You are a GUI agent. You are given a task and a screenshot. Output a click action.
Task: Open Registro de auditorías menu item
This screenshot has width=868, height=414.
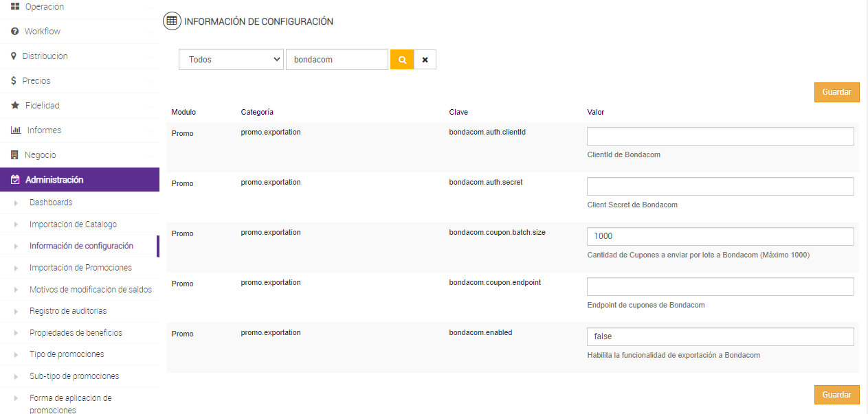tap(68, 311)
